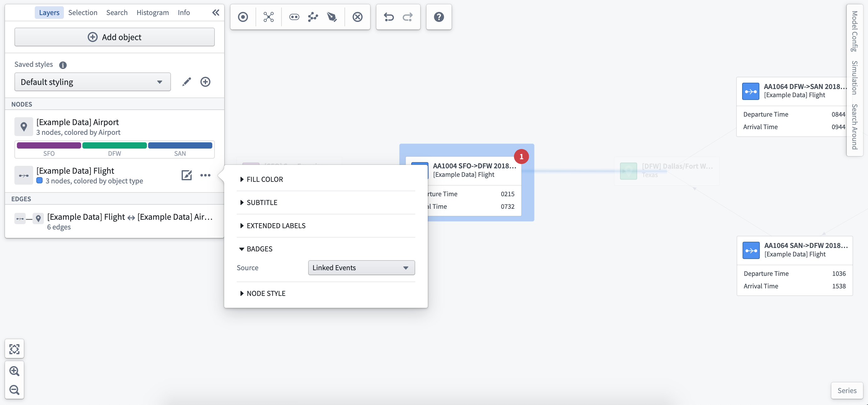Image resolution: width=868 pixels, height=405 pixels.
Task: Open the Simulation side tab
Action: coord(854,77)
